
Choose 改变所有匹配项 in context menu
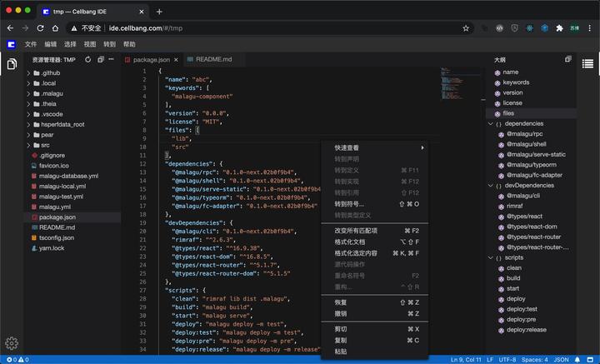(x=375, y=231)
